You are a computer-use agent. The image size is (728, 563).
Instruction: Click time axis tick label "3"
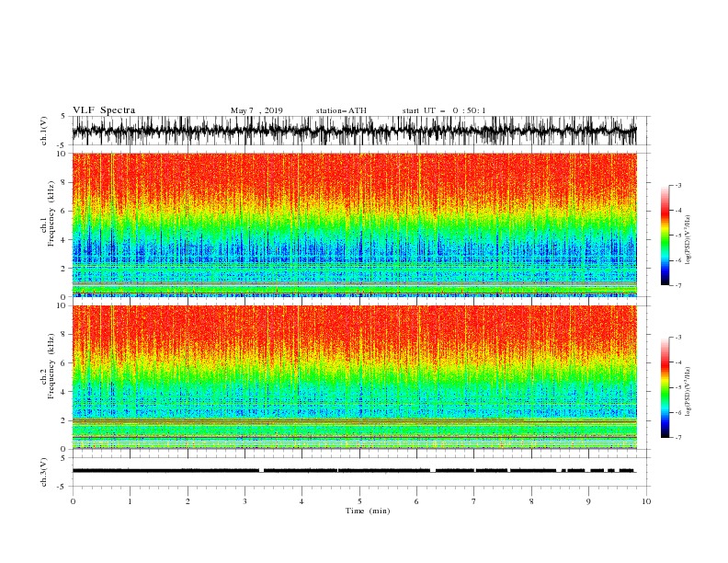(245, 501)
